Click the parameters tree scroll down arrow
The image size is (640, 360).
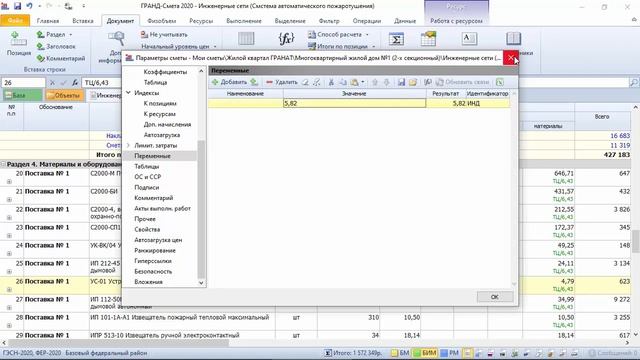click(x=201, y=282)
